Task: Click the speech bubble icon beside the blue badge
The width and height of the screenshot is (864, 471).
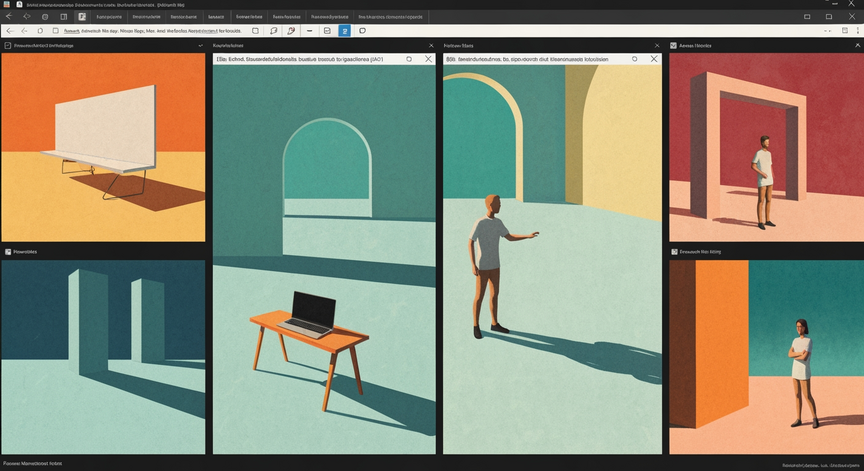Action: (362, 31)
